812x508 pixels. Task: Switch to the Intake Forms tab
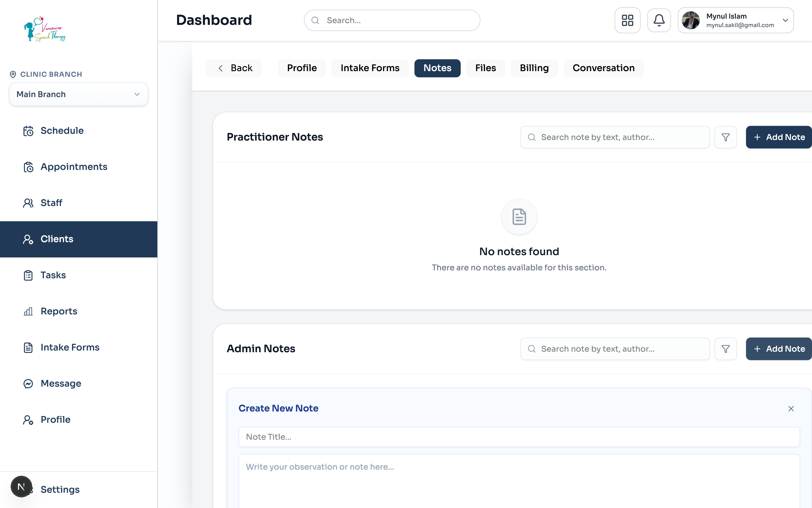(x=370, y=68)
